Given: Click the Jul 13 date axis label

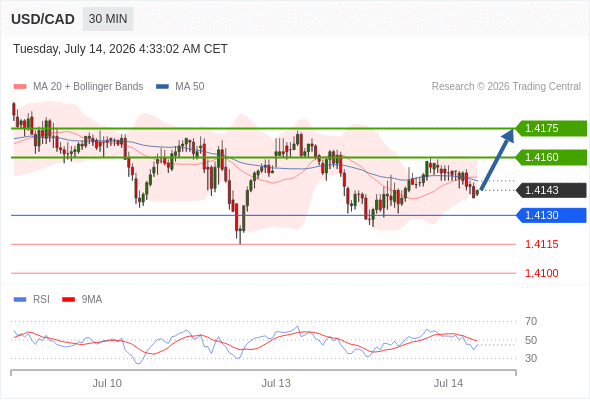Looking at the screenshot, I should pos(276,383).
